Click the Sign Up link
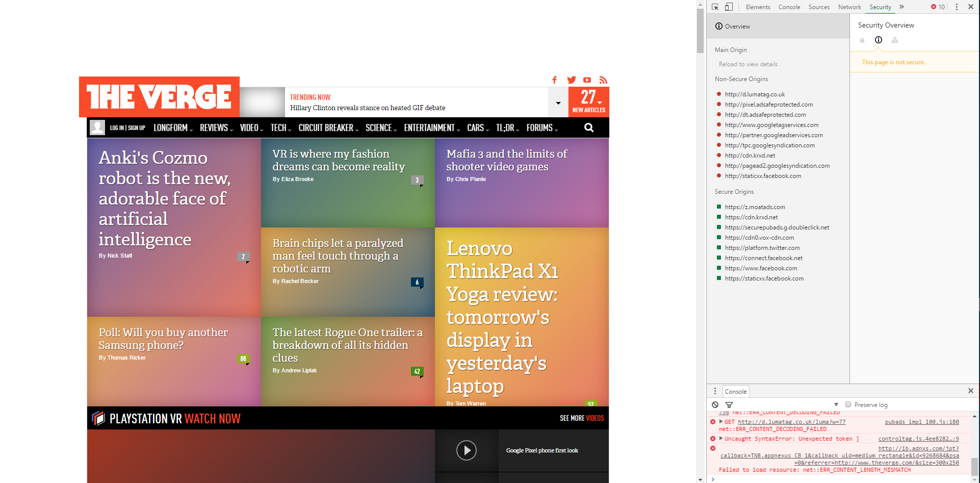 137,128
